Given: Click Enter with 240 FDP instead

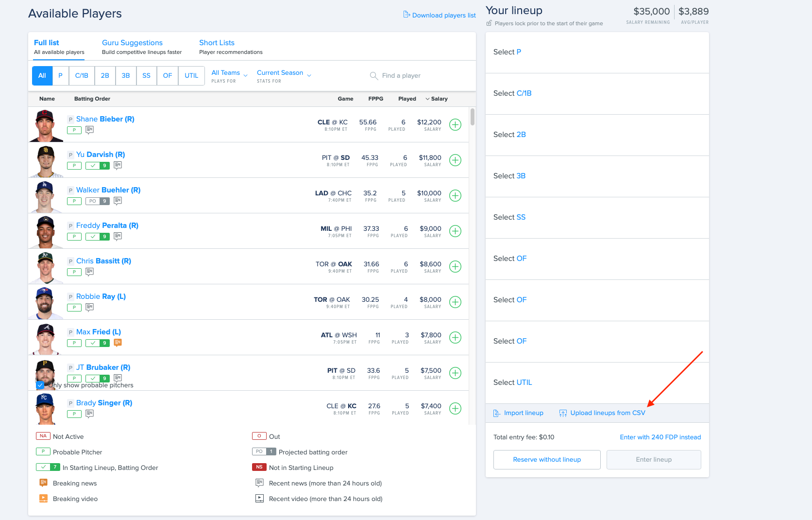Looking at the screenshot, I should (660, 437).
